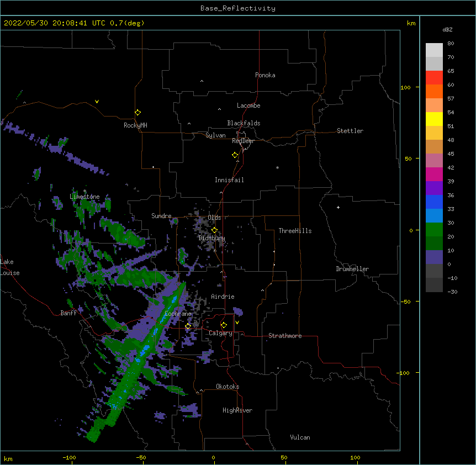Click the Vulcan label
476x465 pixels.
click(300, 437)
